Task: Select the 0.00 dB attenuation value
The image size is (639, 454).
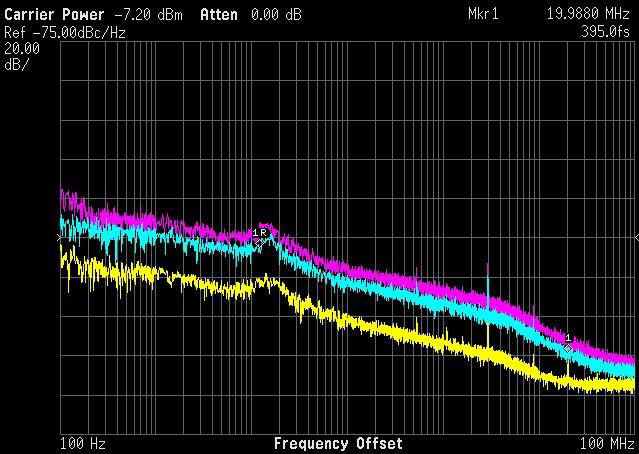Action: pyautogui.click(x=276, y=15)
